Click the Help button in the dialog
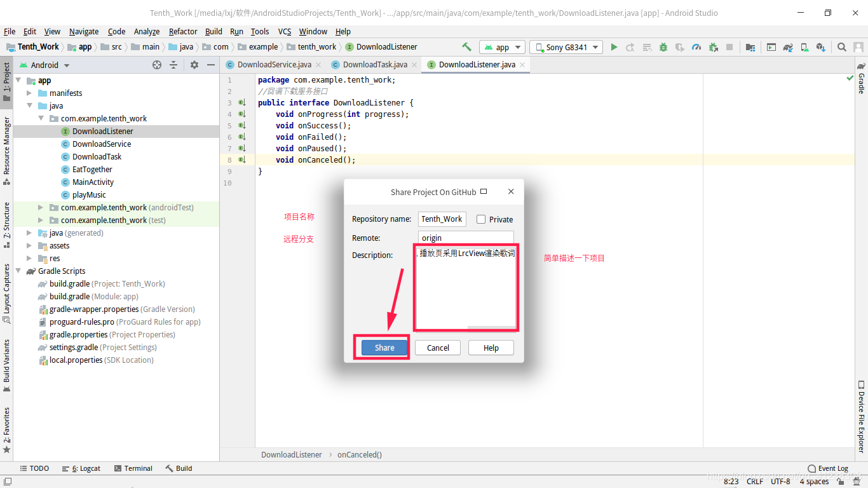Screen dimensions: 868x488 tap(491, 348)
